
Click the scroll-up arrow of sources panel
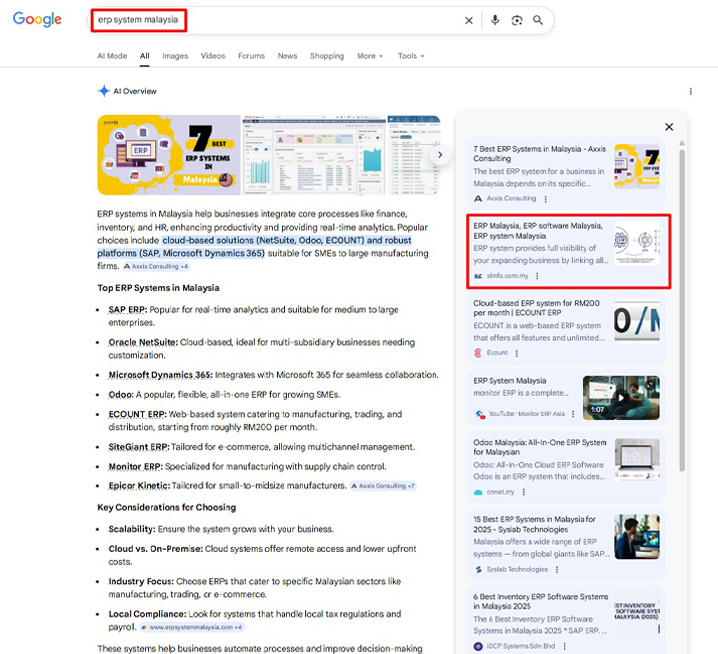point(682,143)
